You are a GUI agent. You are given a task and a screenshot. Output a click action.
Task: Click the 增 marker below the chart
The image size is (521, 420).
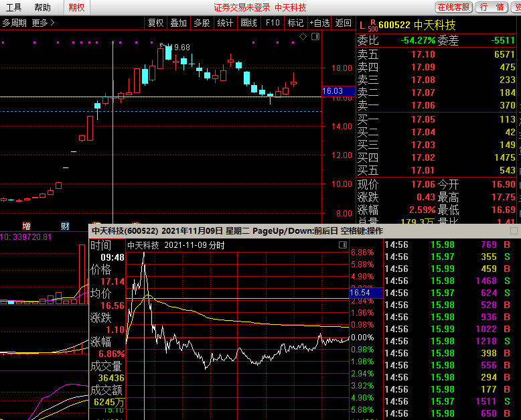26,226
